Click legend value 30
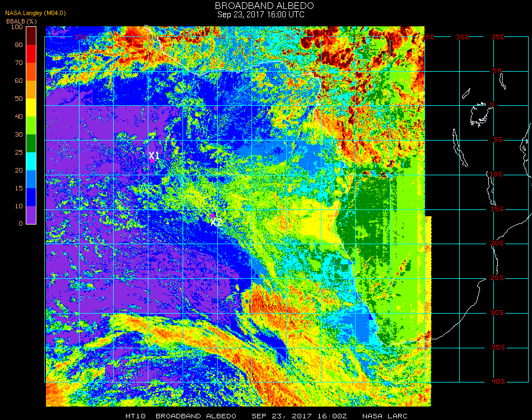The width and height of the screenshot is (532, 420). click(x=18, y=135)
